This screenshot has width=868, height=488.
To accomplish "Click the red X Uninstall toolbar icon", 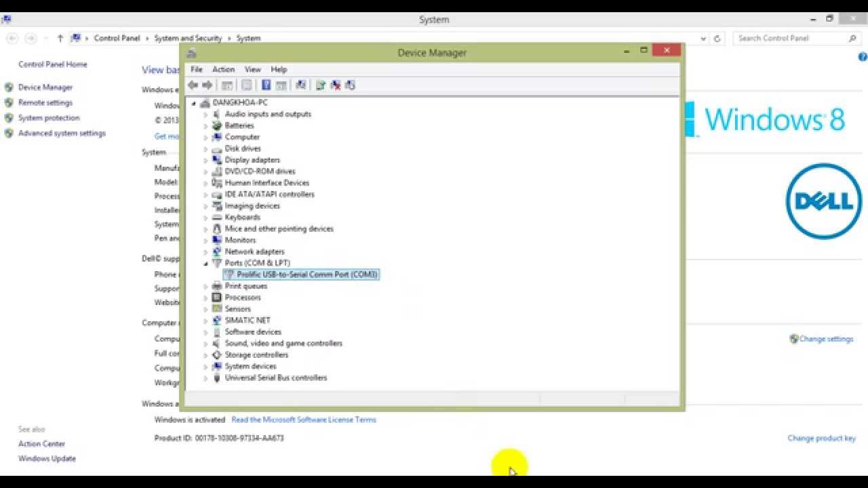I will pyautogui.click(x=336, y=85).
